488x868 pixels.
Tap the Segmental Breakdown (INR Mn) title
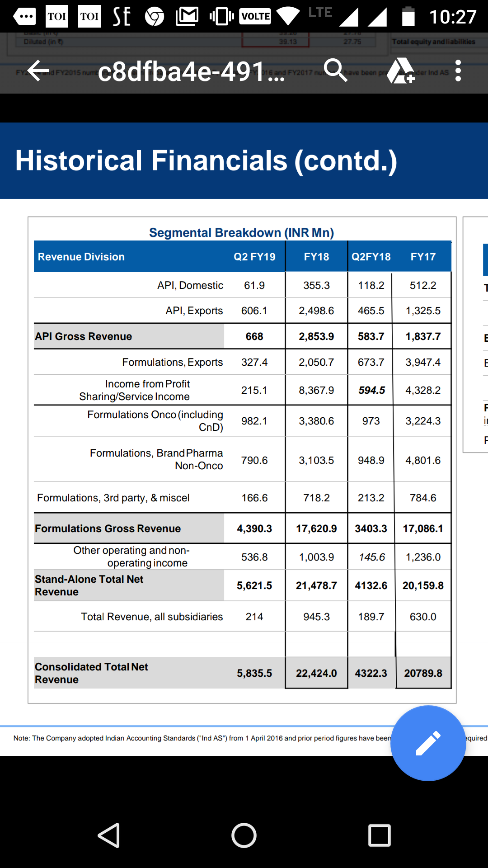241,232
